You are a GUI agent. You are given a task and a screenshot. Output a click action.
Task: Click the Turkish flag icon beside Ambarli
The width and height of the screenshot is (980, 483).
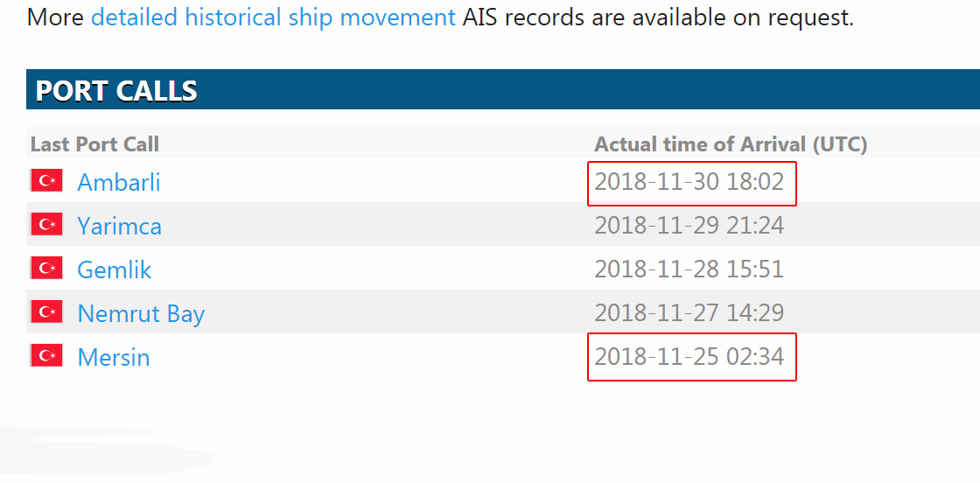46,181
